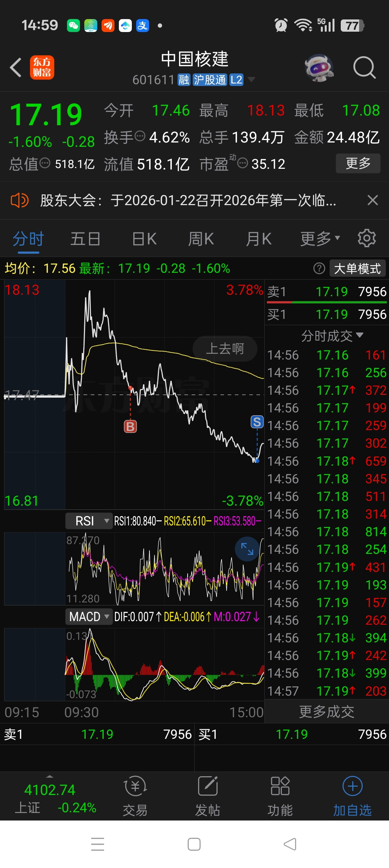Toggle 大单模式 button
Screen dimensions: 389x868
pos(357,268)
